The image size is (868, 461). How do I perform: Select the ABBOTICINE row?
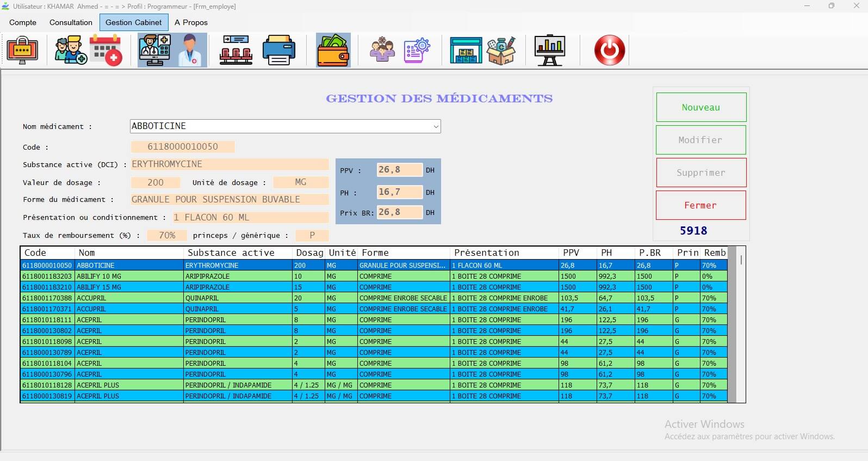(374, 265)
